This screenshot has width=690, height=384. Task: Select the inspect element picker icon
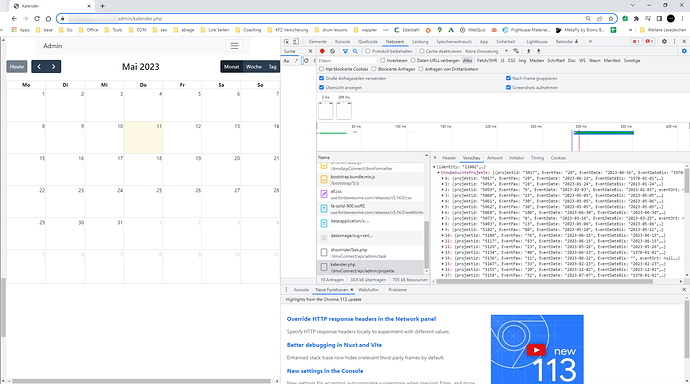click(286, 41)
